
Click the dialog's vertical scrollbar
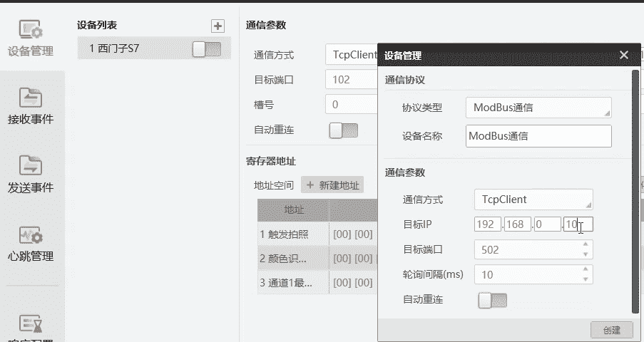click(635, 191)
